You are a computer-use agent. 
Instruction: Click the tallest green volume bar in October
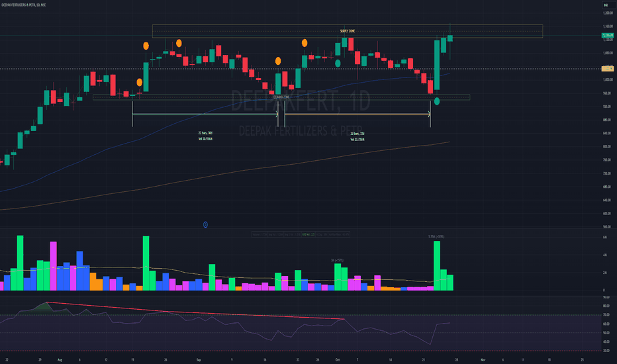coord(437,265)
